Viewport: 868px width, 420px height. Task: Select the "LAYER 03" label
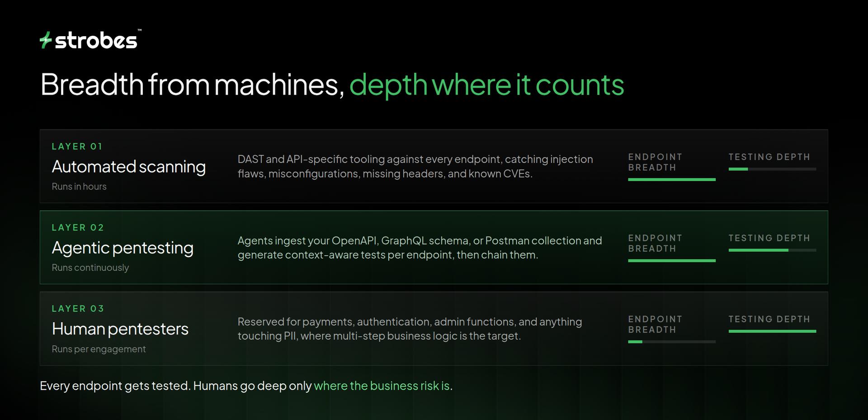pos(78,309)
